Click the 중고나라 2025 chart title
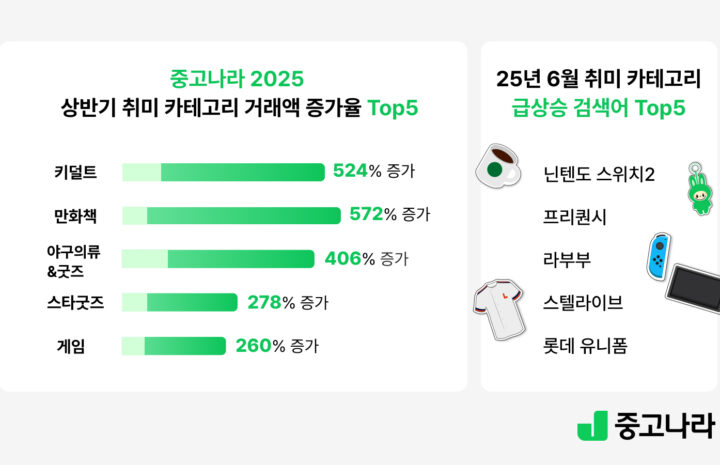The image size is (720, 465). 237,79
